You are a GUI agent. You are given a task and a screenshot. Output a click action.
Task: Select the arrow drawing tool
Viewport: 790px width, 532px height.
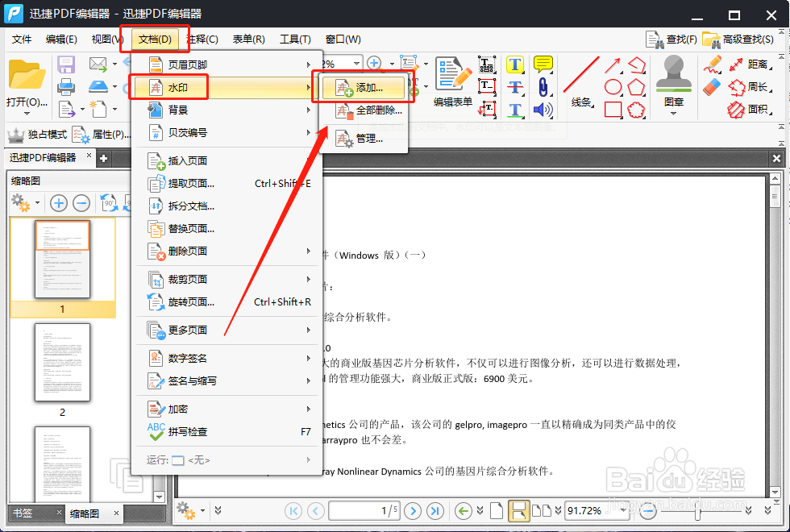613,65
